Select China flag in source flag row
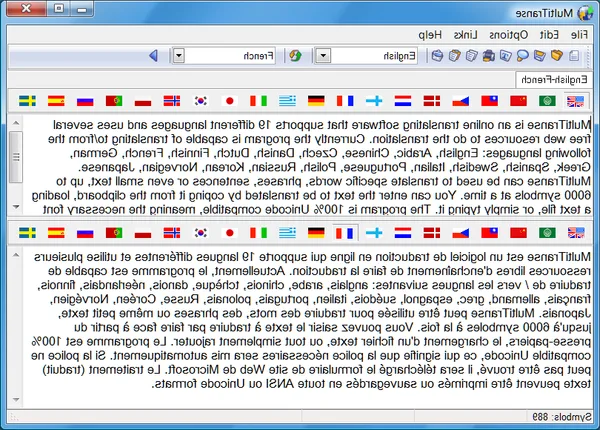This screenshot has height=430, width=600. click(518, 101)
